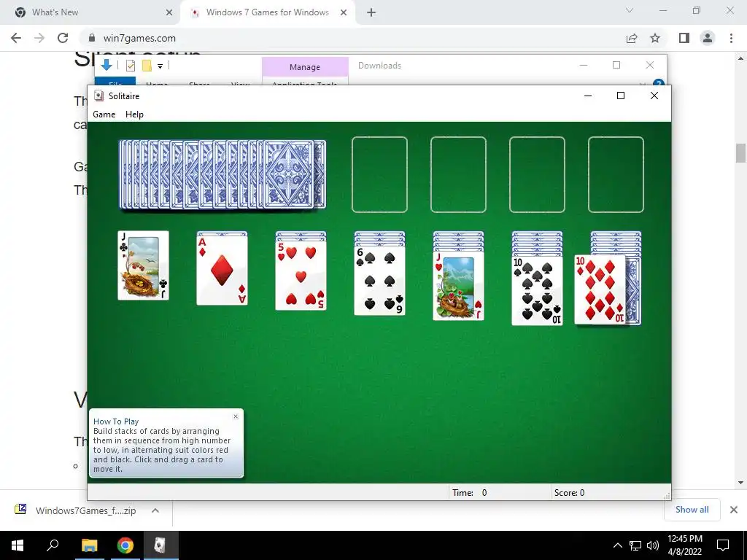Viewport: 747px width, 560px height.
Task: Click the first empty foundation slot
Action: (x=379, y=174)
